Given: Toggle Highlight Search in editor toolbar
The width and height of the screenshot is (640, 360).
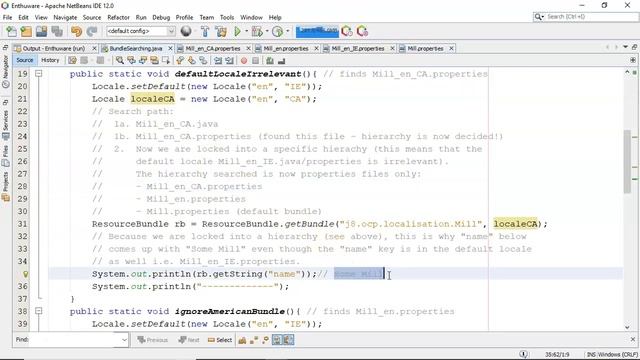Looking at the screenshot, I should point(154,60).
